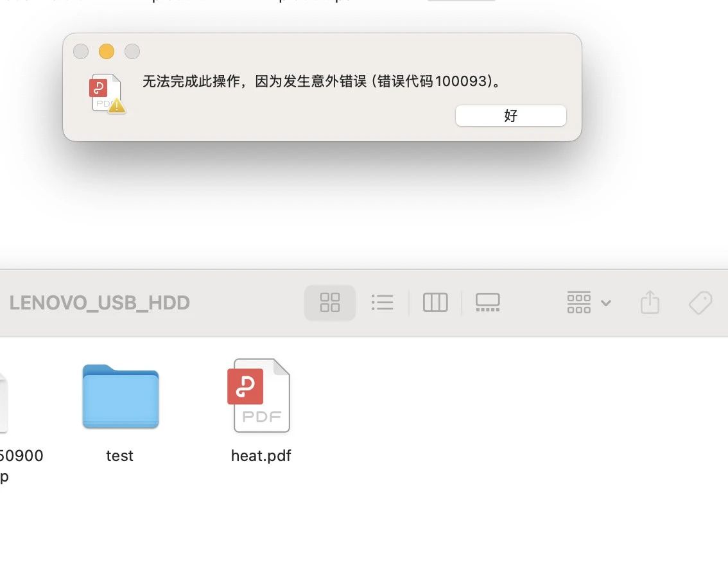Switch Finder to gallery view
Image resolution: width=728 pixels, height=583 pixels.
click(487, 302)
